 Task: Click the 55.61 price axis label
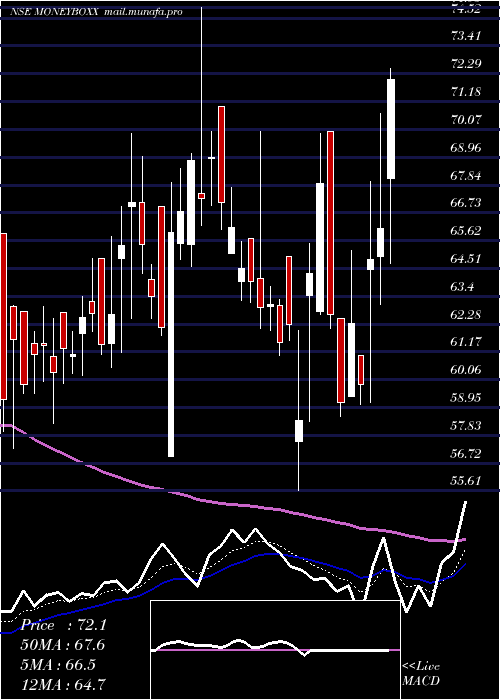point(466,481)
